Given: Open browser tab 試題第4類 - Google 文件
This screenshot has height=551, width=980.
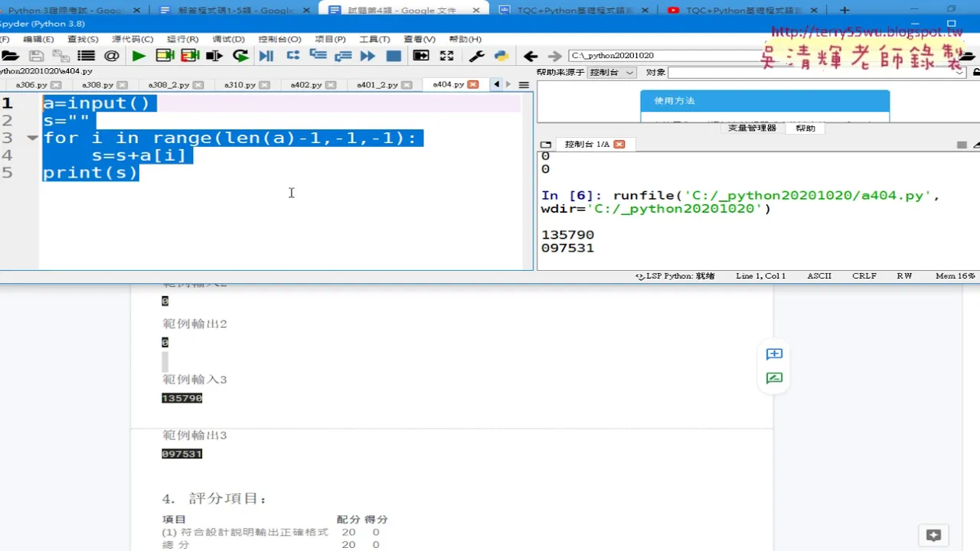Looking at the screenshot, I should pyautogui.click(x=404, y=10).
